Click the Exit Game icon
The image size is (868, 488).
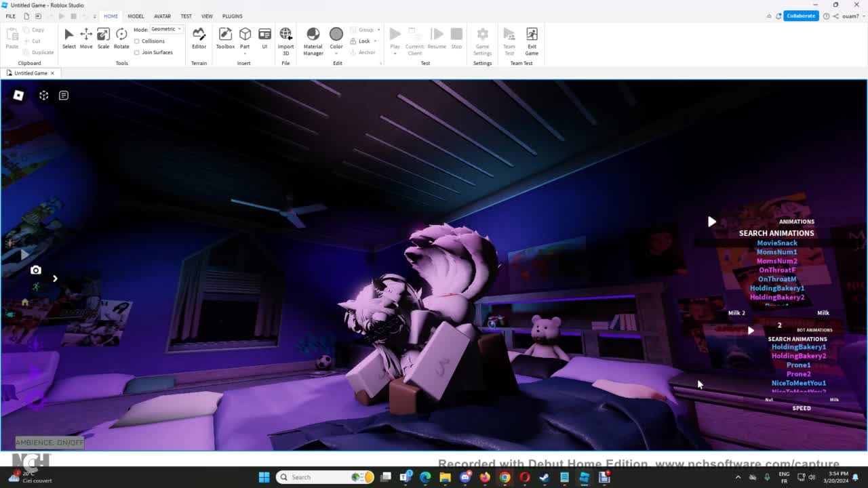[532, 38]
